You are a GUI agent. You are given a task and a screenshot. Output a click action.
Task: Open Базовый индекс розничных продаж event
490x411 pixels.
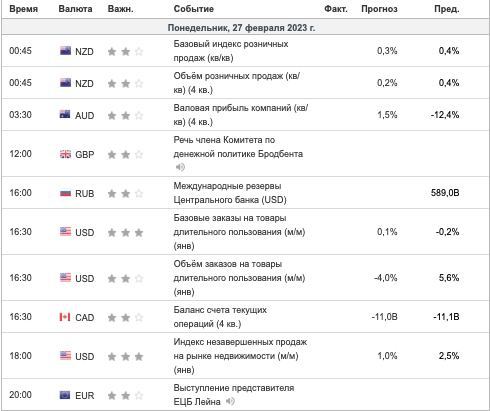231,51
